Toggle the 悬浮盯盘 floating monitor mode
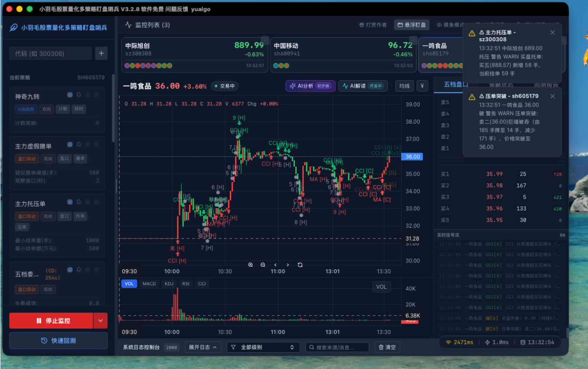This screenshot has width=588, height=369. [x=412, y=25]
